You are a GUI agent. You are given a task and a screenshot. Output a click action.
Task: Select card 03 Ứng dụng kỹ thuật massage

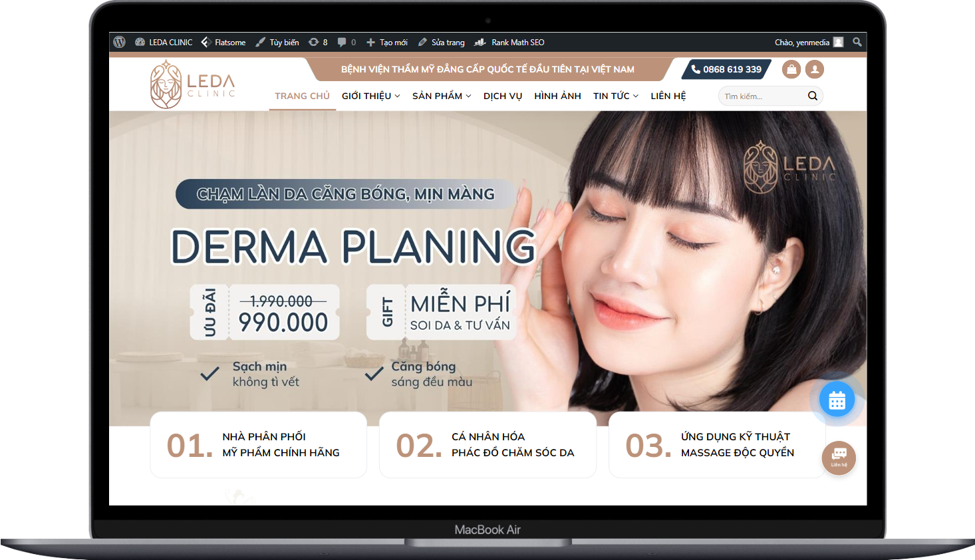coord(717,444)
